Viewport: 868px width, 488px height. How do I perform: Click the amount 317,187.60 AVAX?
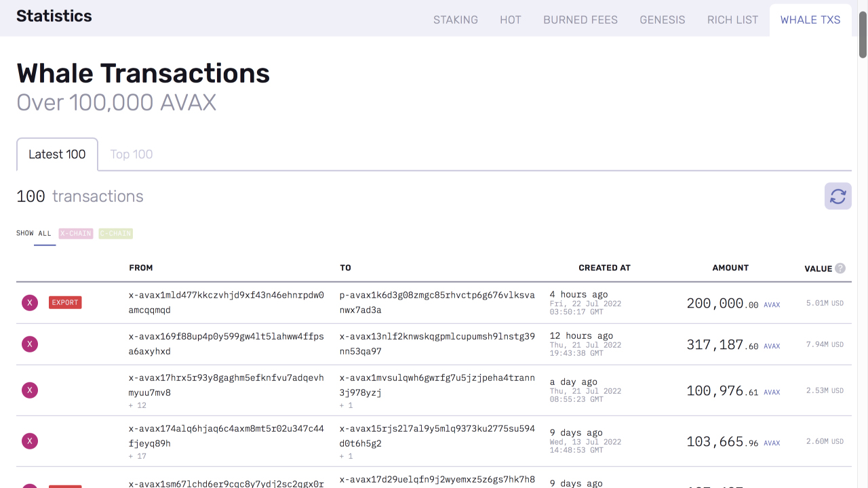click(733, 345)
